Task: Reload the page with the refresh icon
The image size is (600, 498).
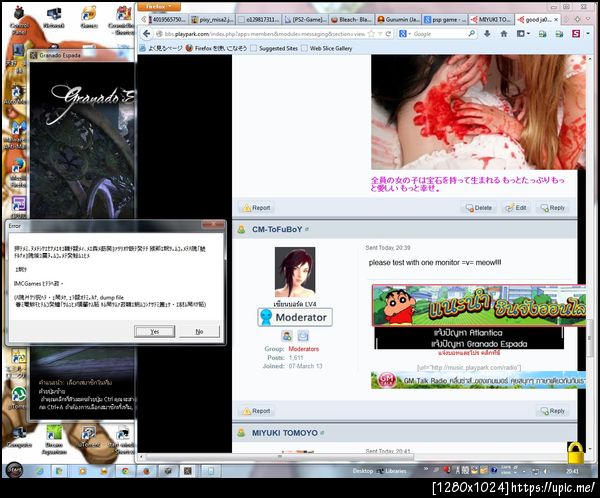Action: pos(388,34)
